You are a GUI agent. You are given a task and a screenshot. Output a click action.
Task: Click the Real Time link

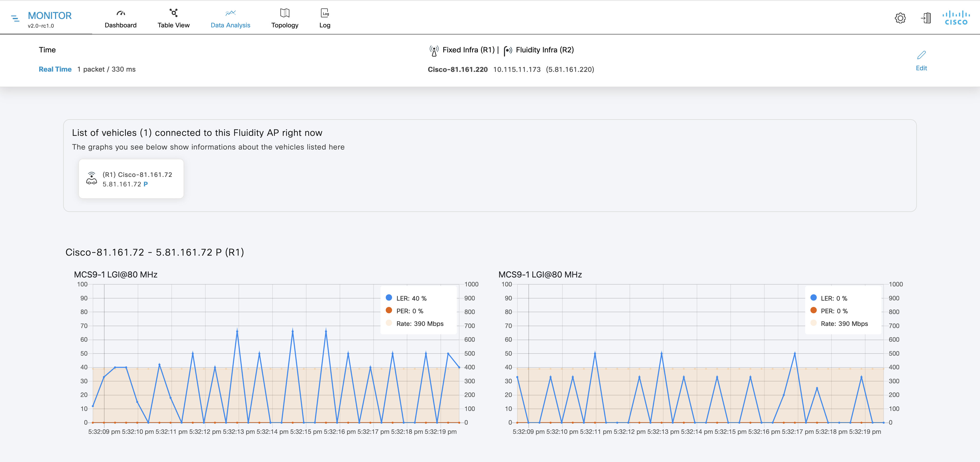coord(55,69)
